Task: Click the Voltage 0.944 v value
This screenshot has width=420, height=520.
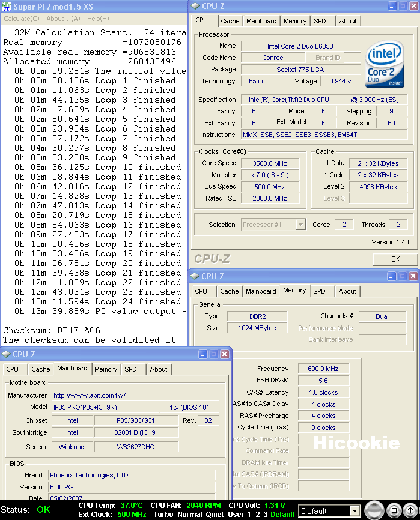Action: (x=340, y=81)
